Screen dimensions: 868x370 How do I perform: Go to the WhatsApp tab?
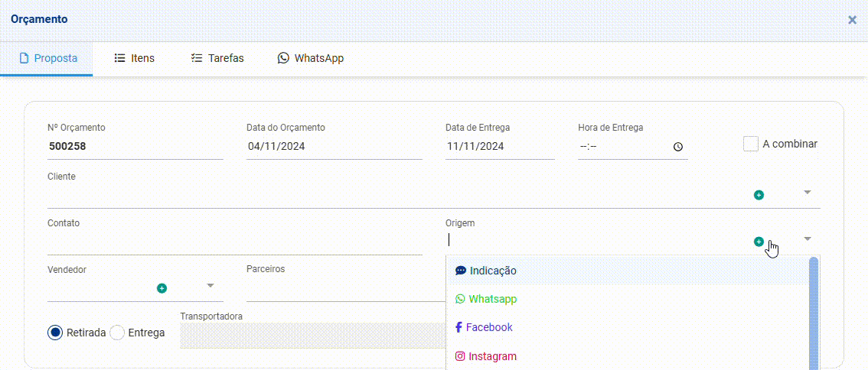coord(310,58)
